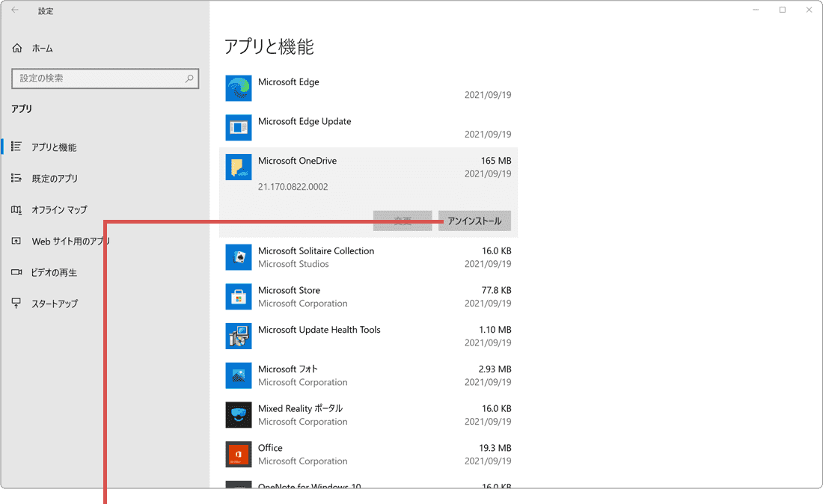Click the スタートアップ sidebar icon
Image resolution: width=823 pixels, height=504 pixels.
coord(16,303)
